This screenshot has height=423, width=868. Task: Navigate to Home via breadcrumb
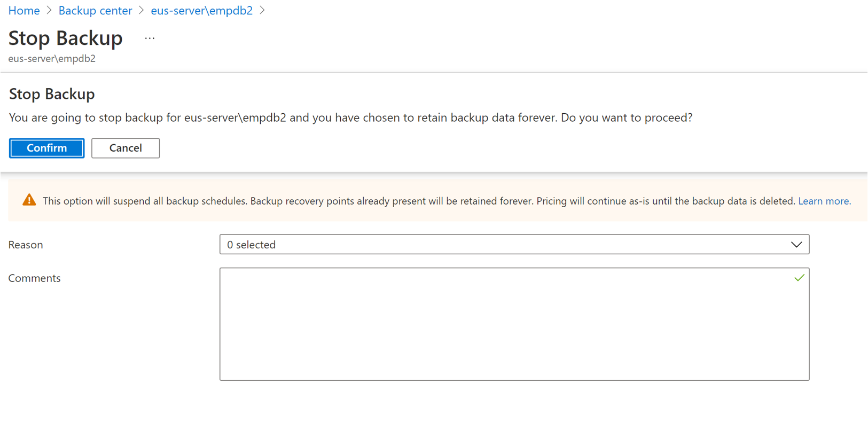tap(24, 10)
